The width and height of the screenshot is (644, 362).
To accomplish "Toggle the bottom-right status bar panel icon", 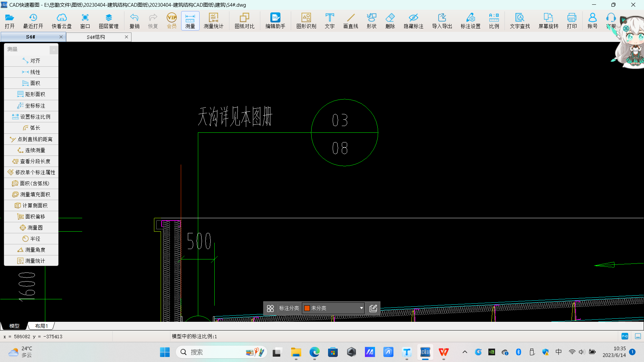I will 638,336.
